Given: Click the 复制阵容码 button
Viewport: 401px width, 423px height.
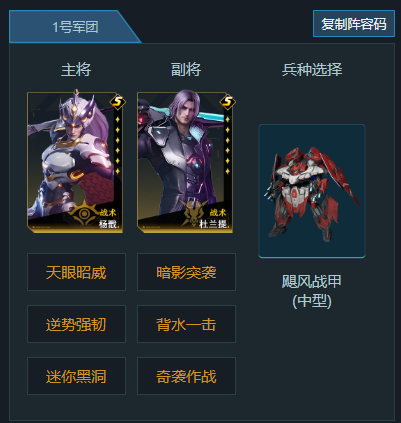Looking at the screenshot, I should (x=354, y=24).
